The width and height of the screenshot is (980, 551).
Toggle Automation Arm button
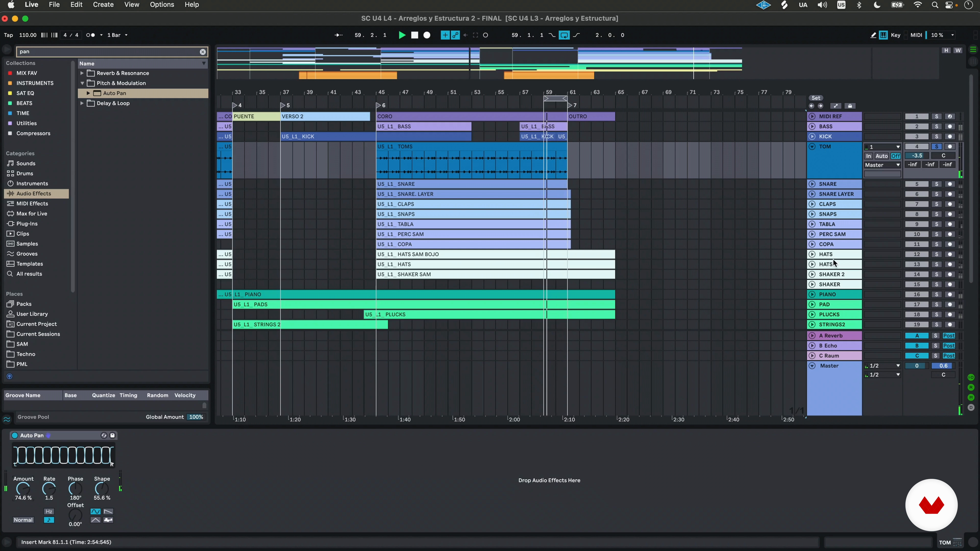pyautogui.click(x=455, y=35)
